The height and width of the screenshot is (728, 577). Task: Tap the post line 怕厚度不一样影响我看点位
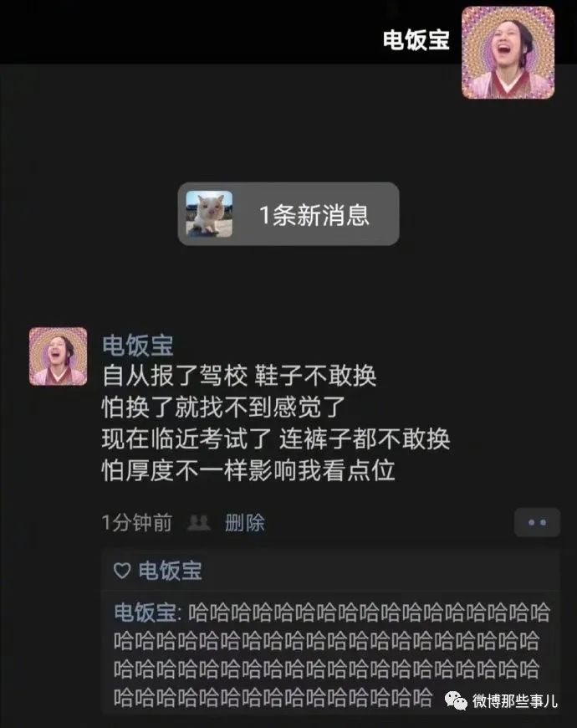pos(248,470)
